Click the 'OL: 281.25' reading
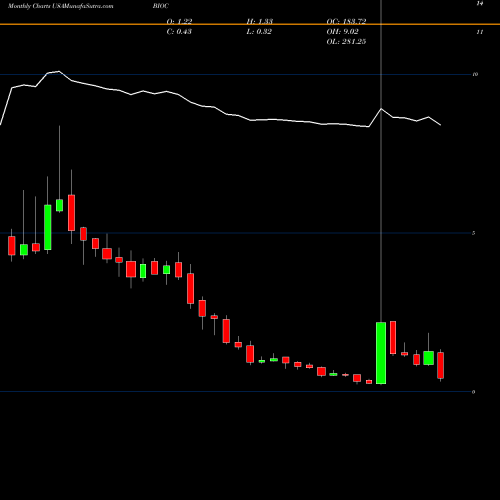The image size is (500, 500). pos(346,42)
